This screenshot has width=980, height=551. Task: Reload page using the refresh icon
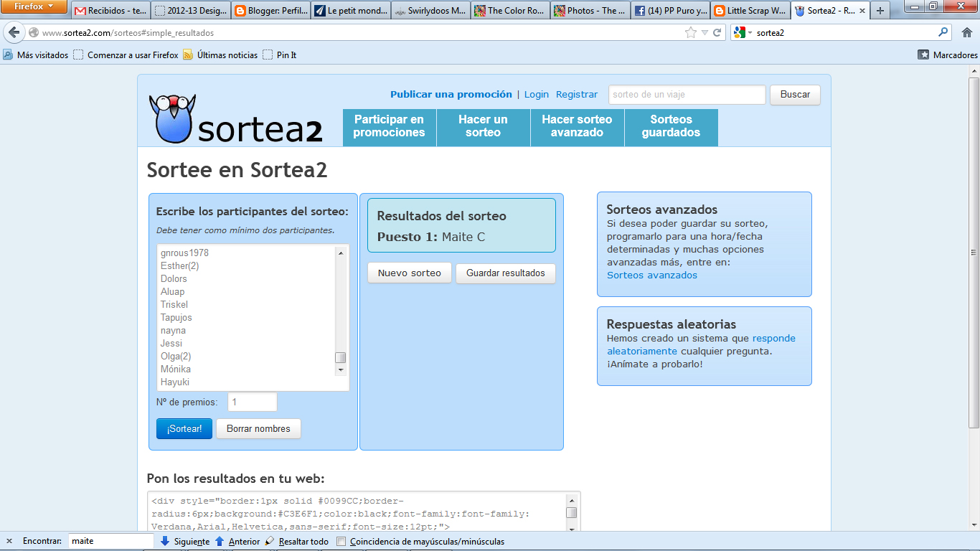pos(717,32)
